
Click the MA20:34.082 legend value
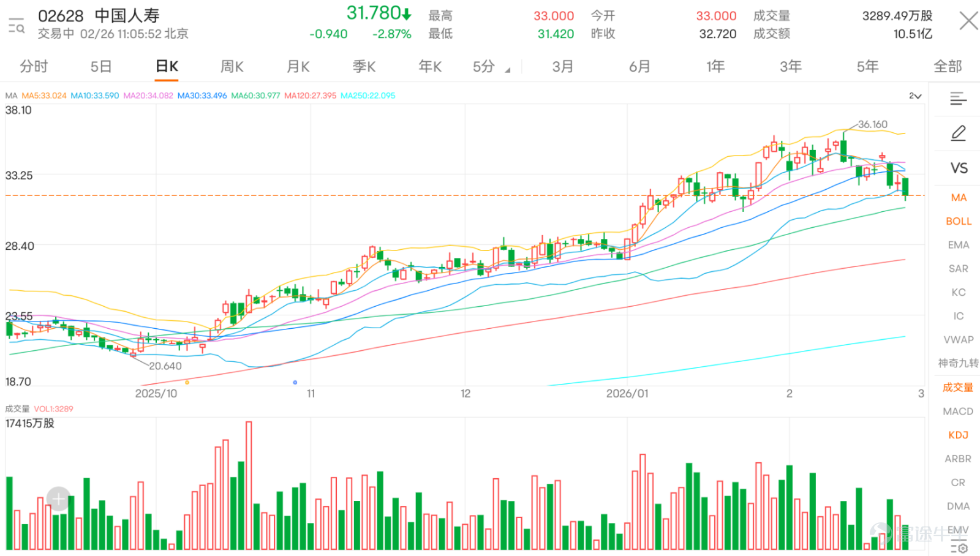148,96
